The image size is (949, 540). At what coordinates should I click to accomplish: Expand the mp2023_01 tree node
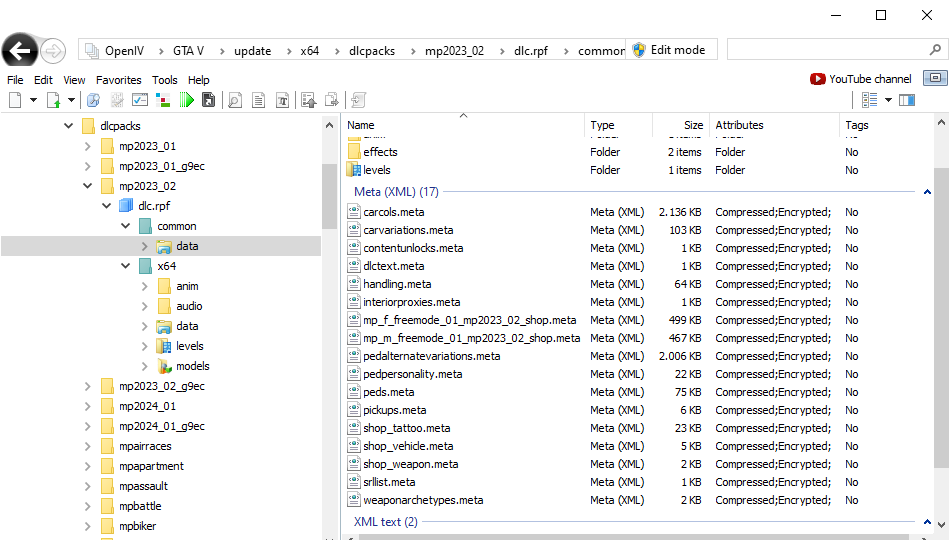coord(88,146)
